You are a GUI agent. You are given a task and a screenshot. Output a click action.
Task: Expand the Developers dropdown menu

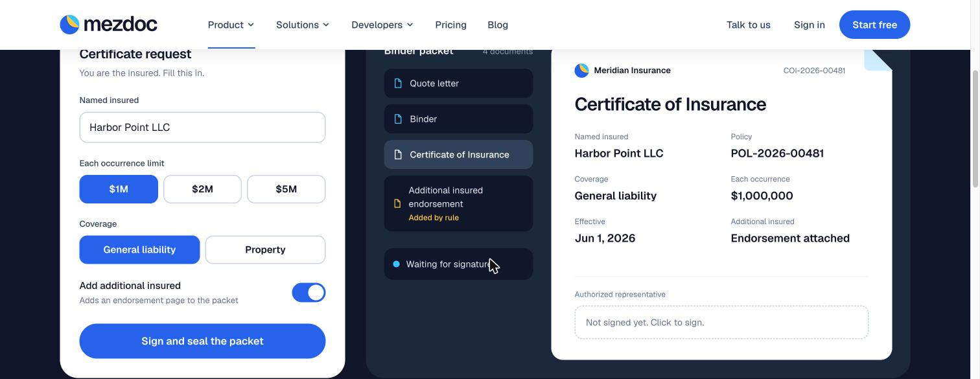pos(382,25)
